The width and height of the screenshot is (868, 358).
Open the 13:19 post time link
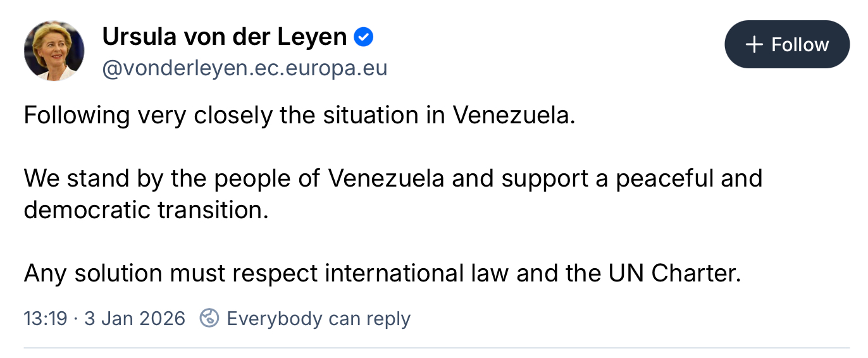[45, 318]
